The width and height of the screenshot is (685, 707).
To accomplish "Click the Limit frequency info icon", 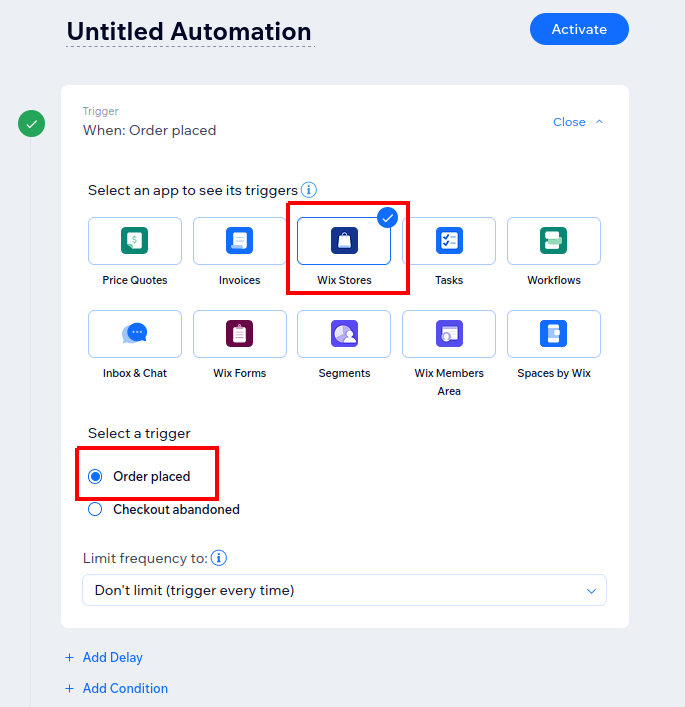I will click(x=219, y=558).
